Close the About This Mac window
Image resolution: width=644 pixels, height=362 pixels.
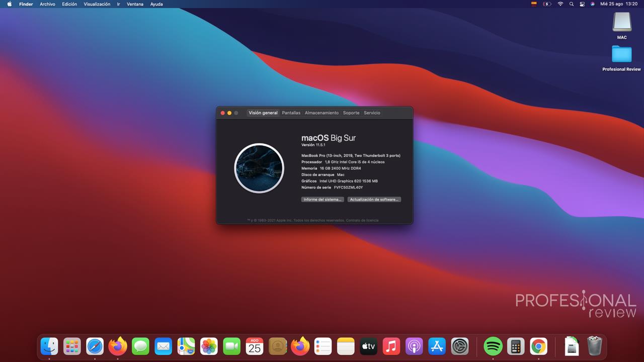(223, 113)
